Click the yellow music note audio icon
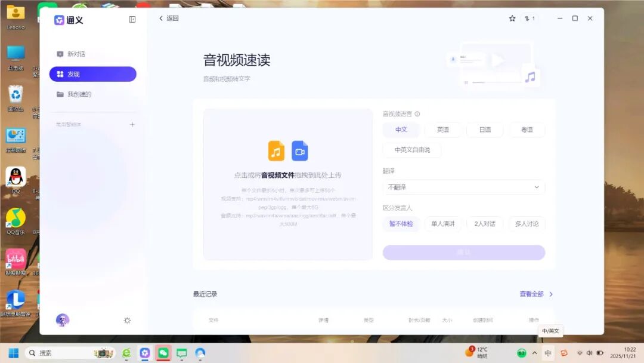This screenshot has width=644, height=363. (276, 150)
